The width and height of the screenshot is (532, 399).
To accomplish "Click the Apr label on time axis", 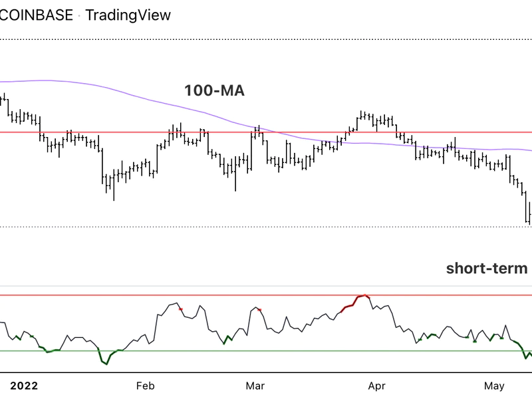I will (377, 386).
